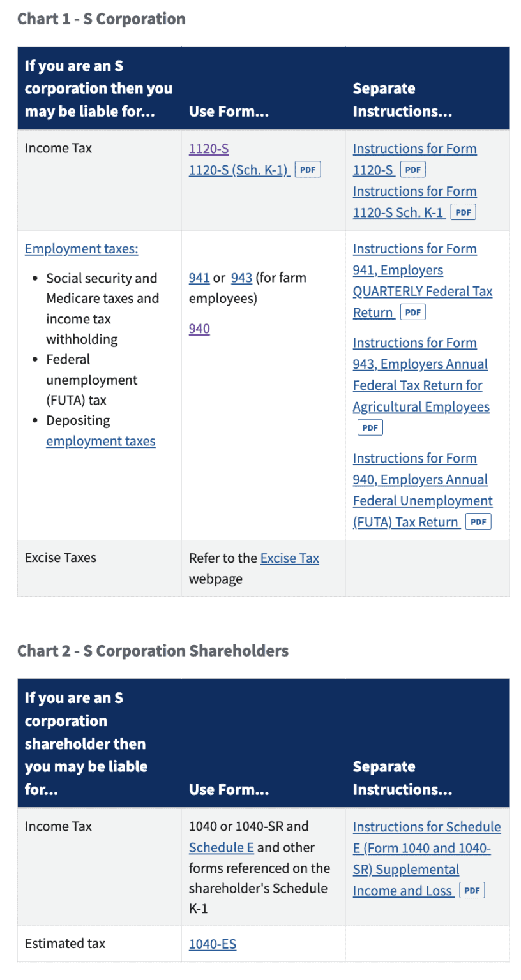Click the PDF badge for Form 940 FUTA instructions
The height and width of the screenshot is (980, 521).
tap(478, 521)
